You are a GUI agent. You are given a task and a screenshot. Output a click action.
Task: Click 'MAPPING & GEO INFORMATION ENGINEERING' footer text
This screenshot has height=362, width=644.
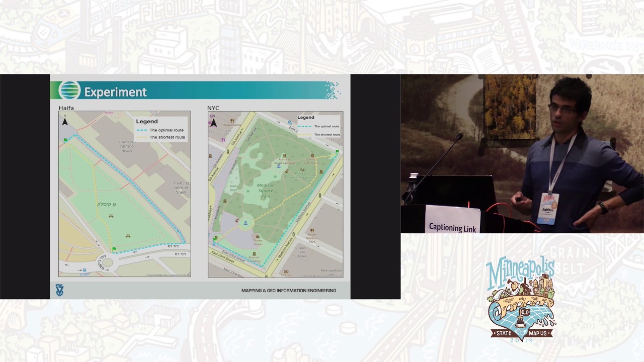coord(289,291)
